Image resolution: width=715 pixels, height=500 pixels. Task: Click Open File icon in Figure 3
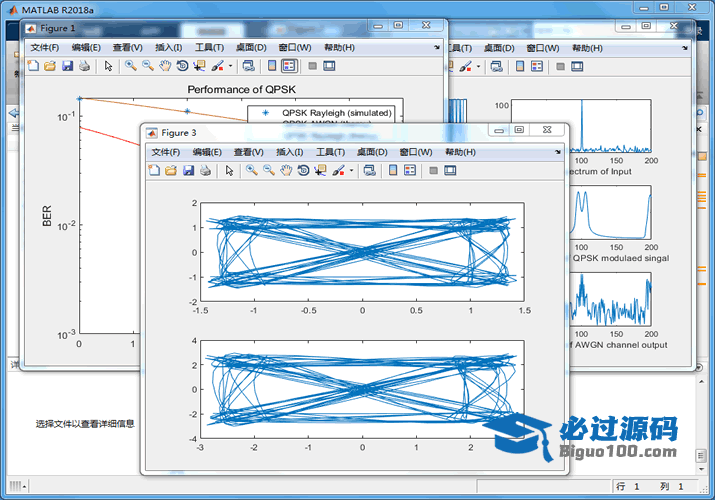pos(171,170)
